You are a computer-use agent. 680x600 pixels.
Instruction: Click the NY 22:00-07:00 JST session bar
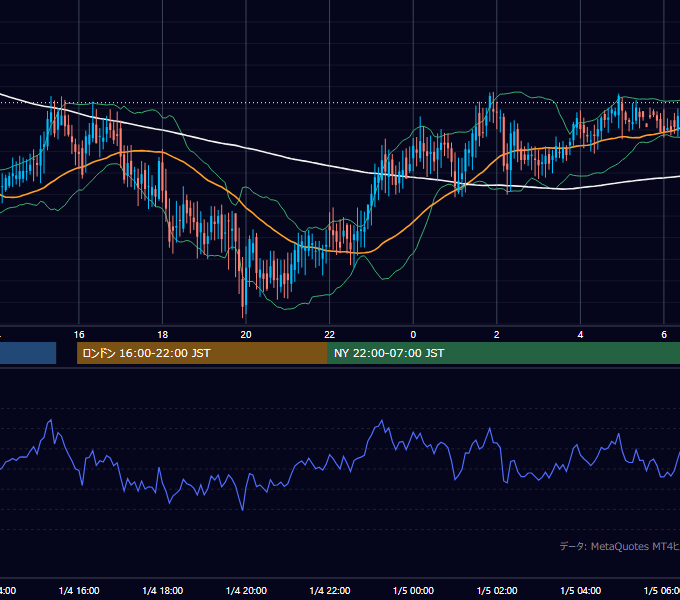(x=503, y=353)
